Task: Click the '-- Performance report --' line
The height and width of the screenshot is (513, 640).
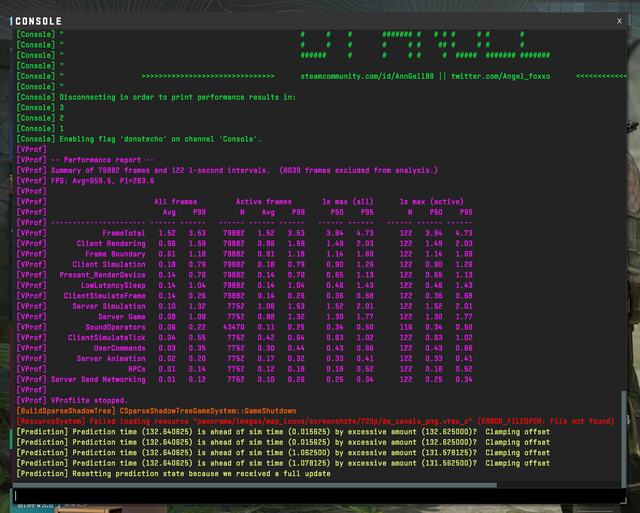Action: pos(85,160)
